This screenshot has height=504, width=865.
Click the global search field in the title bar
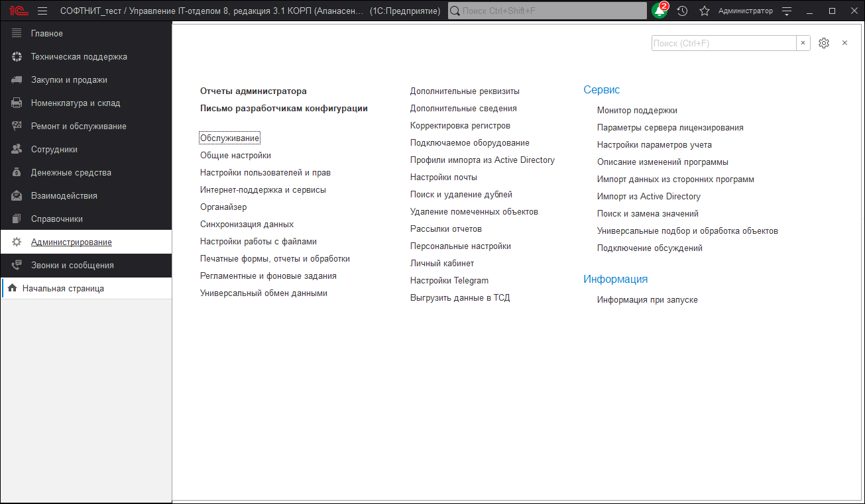click(x=547, y=11)
